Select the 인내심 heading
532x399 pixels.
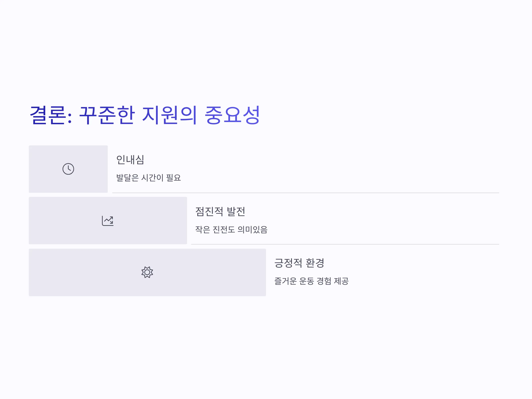[x=130, y=159]
